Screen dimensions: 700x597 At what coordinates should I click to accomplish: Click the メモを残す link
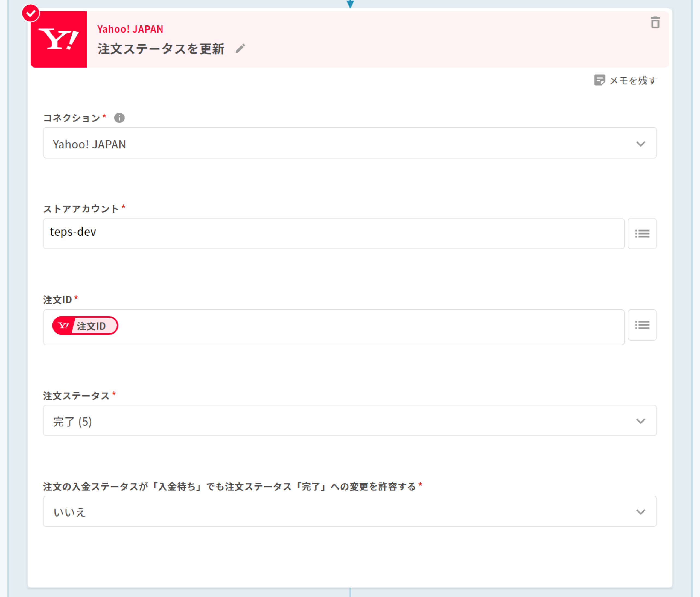tap(633, 81)
